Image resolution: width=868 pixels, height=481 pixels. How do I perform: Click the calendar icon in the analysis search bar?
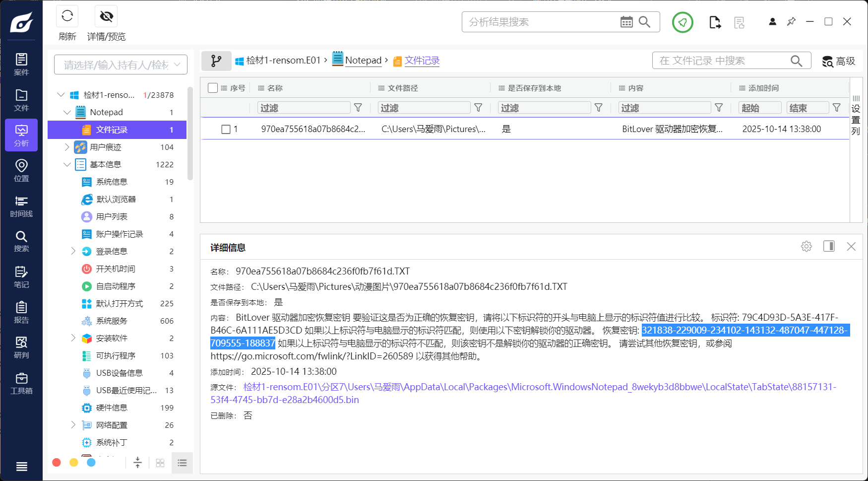click(x=626, y=21)
